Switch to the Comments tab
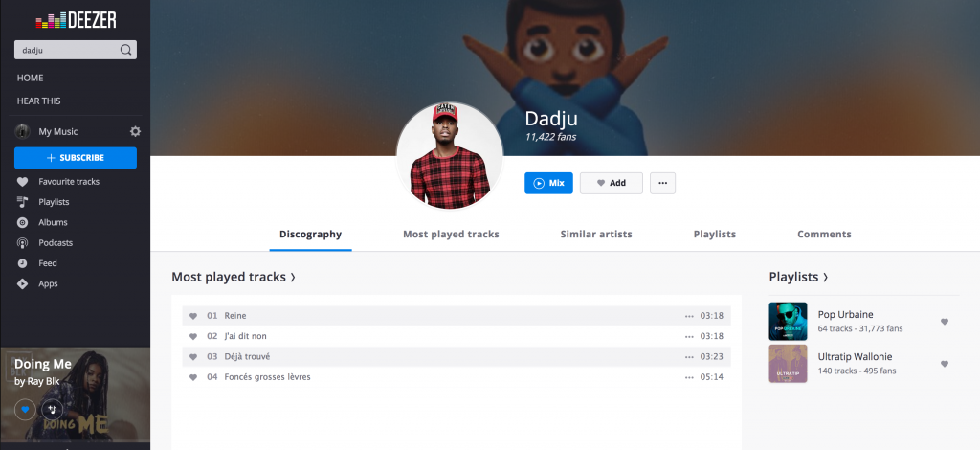980x450 pixels. 824,235
